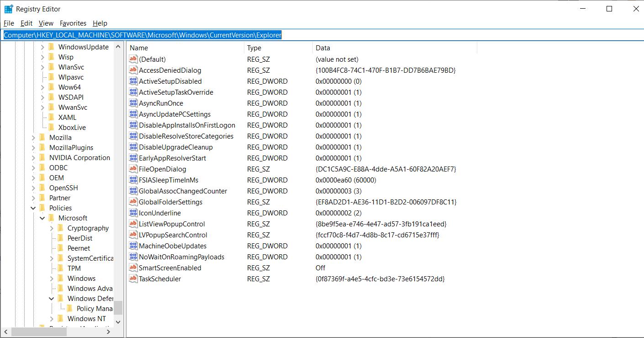Select the MachineOobeUpdates DWORD icon
The height and width of the screenshot is (338, 644).
tap(133, 246)
